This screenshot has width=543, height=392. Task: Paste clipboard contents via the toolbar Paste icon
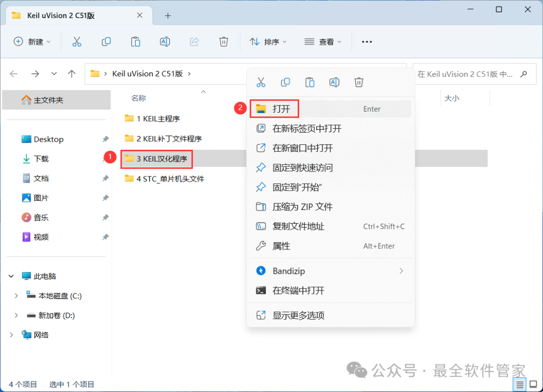(135, 42)
